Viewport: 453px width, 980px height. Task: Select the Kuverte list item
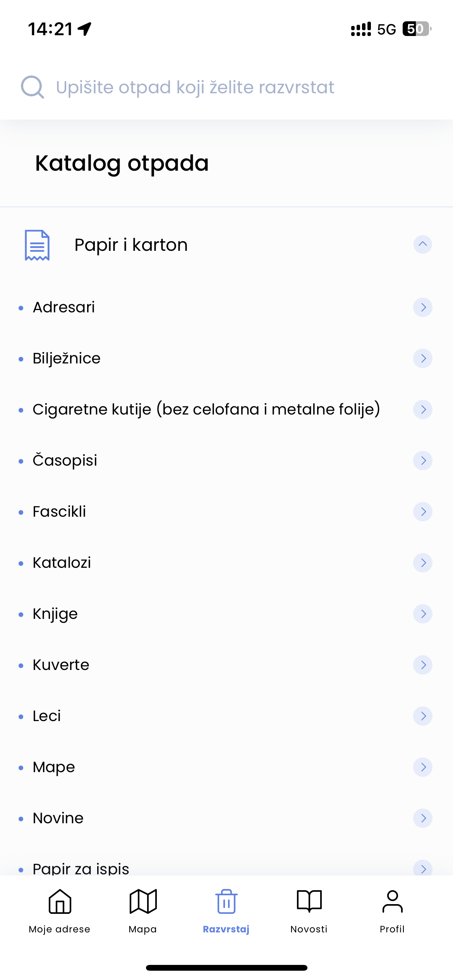(x=61, y=665)
